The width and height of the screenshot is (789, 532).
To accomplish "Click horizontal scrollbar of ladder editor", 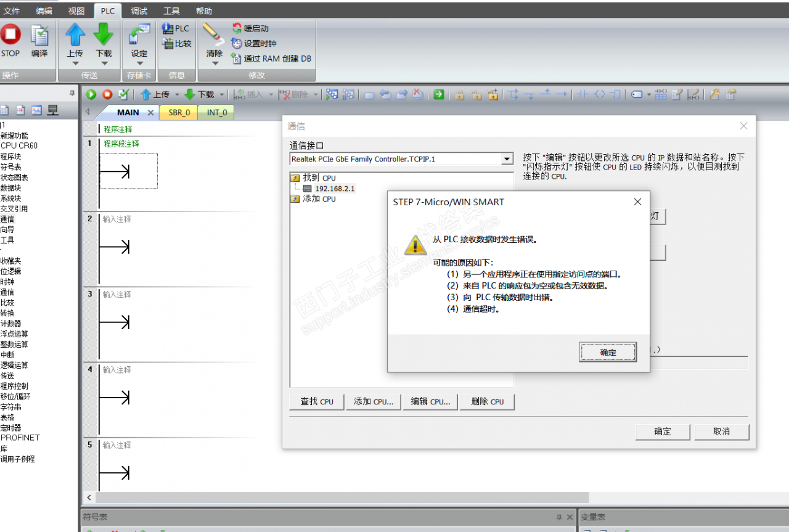I will pos(342,497).
